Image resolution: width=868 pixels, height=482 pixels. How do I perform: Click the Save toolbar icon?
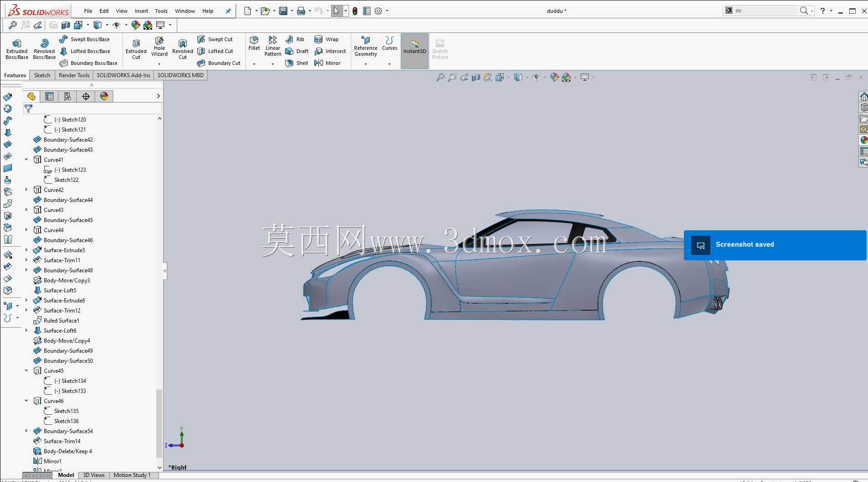click(x=283, y=11)
